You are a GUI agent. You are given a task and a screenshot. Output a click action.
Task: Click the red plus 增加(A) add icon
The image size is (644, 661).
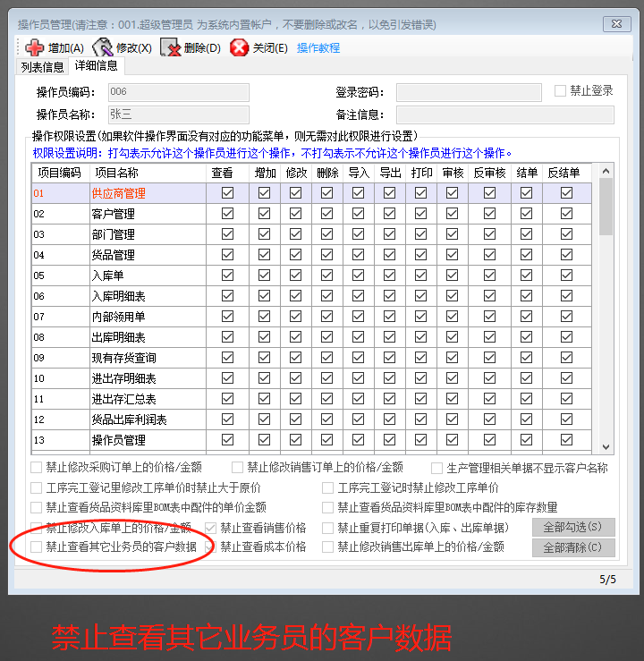coord(35,48)
